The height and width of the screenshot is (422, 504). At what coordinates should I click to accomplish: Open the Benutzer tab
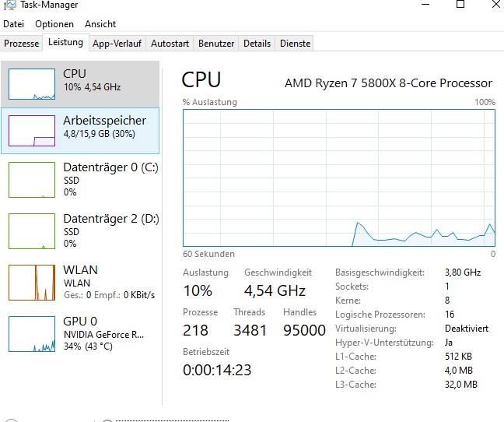coord(216,44)
